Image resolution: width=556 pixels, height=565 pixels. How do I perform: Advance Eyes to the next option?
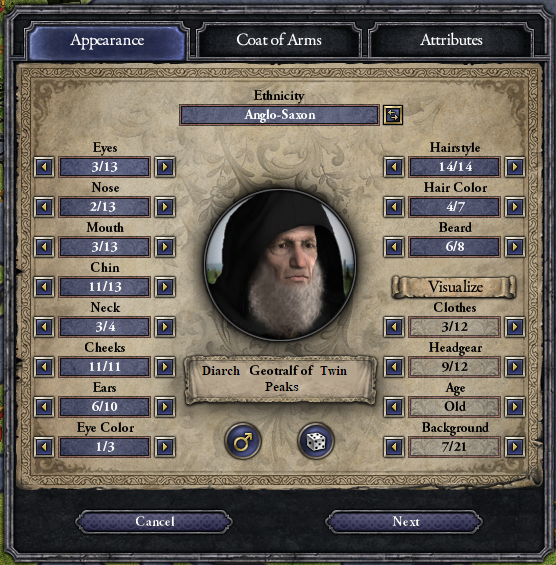coord(165,167)
